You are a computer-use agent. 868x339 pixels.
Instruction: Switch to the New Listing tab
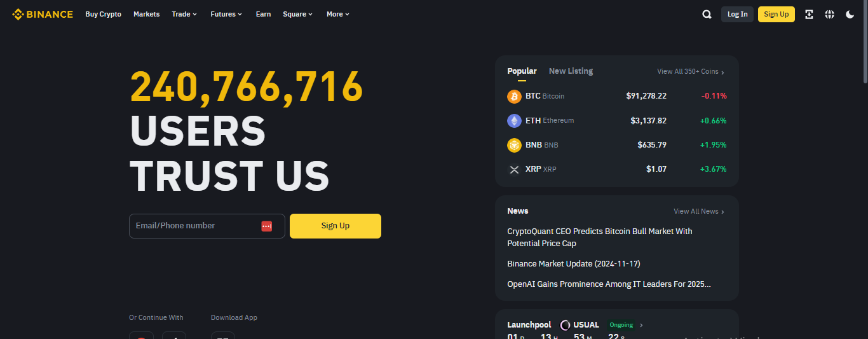tap(571, 71)
